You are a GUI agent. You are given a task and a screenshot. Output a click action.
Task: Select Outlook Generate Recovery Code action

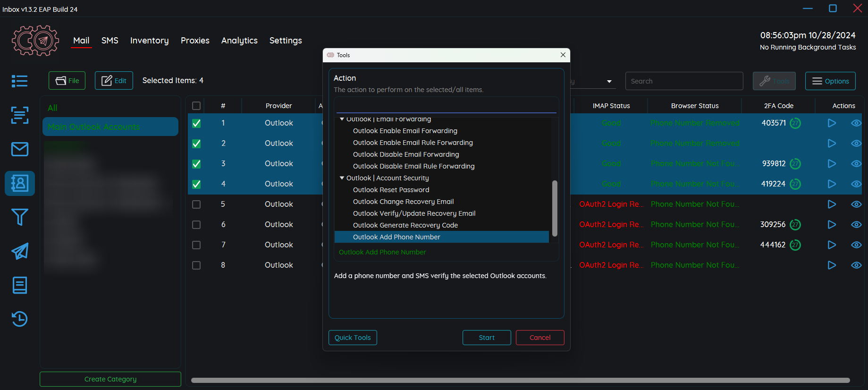tap(405, 225)
